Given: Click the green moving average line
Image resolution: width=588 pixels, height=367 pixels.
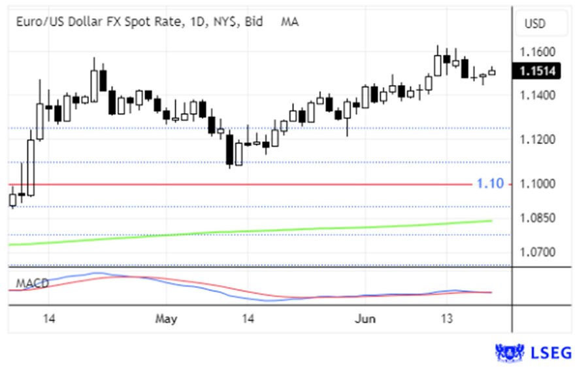Looking at the screenshot, I should (250, 232).
